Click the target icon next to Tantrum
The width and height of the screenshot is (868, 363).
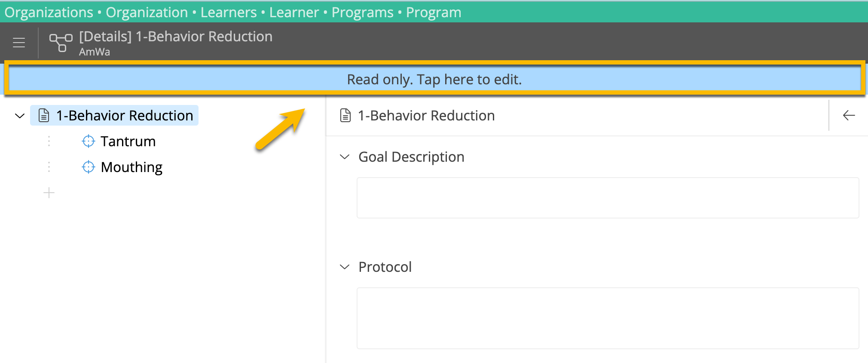88,141
